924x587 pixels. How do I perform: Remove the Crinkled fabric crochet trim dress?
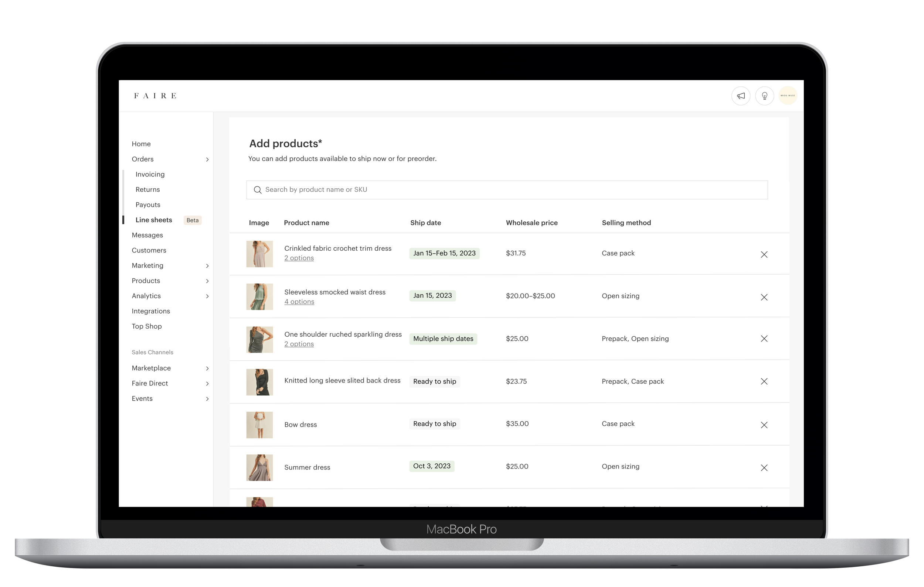[764, 255]
